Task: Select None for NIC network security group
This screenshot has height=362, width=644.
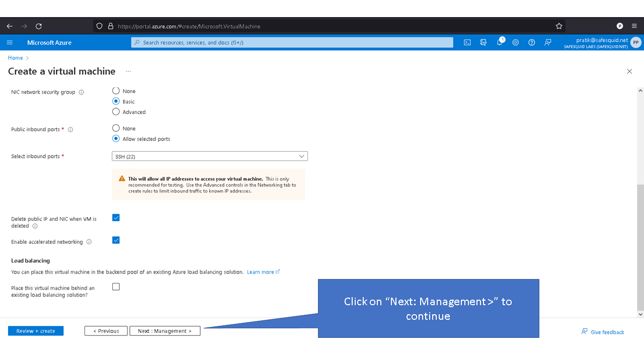Action: (x=116, y=91)
